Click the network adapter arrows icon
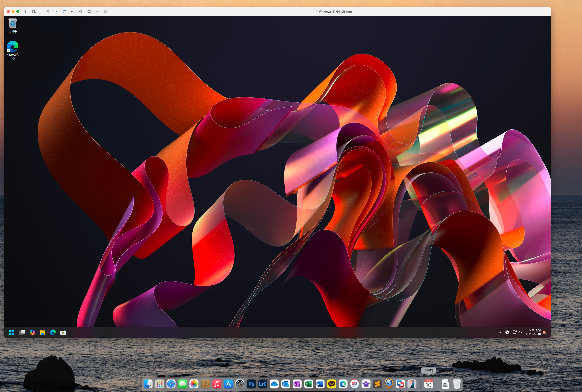Image resolution: width=582 pixels, height=392 pixels. [x=57, y=11]
